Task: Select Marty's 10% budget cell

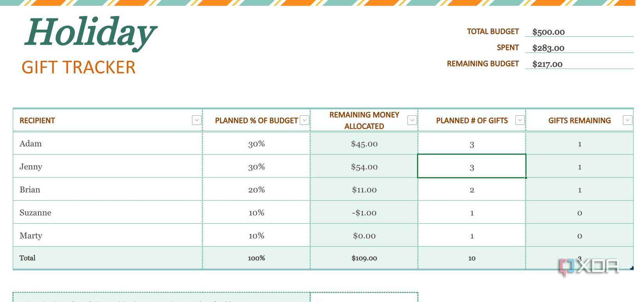Action: click(256, 235)
